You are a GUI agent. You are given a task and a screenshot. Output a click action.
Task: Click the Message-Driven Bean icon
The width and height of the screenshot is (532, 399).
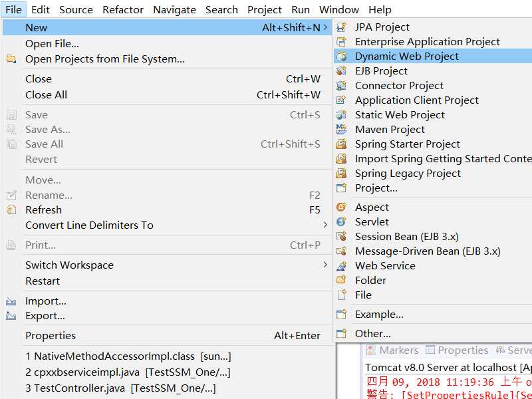(x=341, y=251)
